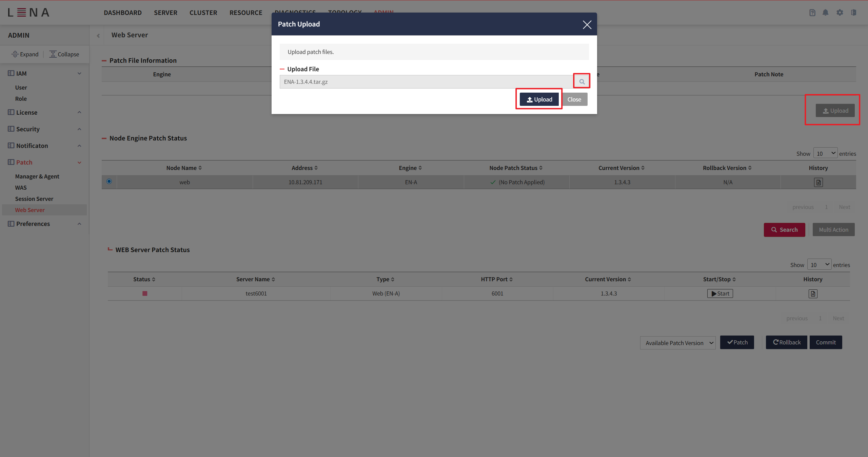
Task: Click the red stopped status indicator for test6001
Action: click(145, 293)
